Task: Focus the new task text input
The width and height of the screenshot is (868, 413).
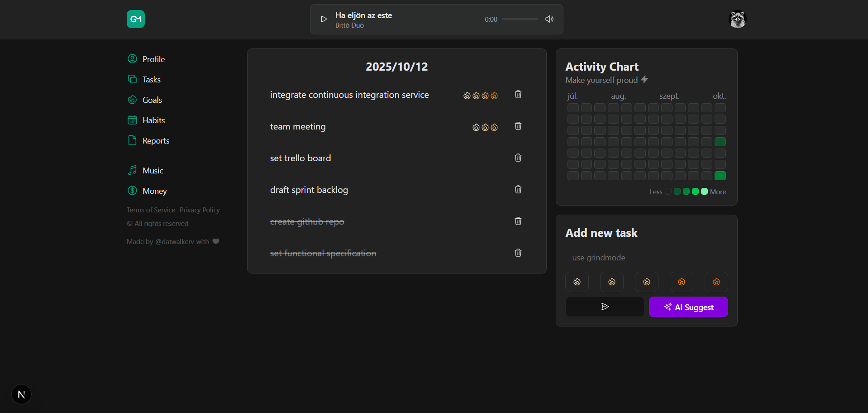Action: [646, 258]
